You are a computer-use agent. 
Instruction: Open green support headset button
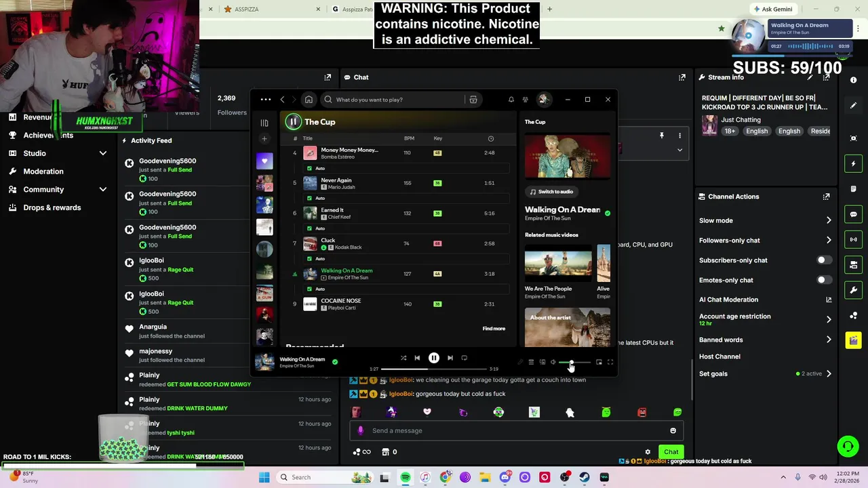tap(848, 446)
